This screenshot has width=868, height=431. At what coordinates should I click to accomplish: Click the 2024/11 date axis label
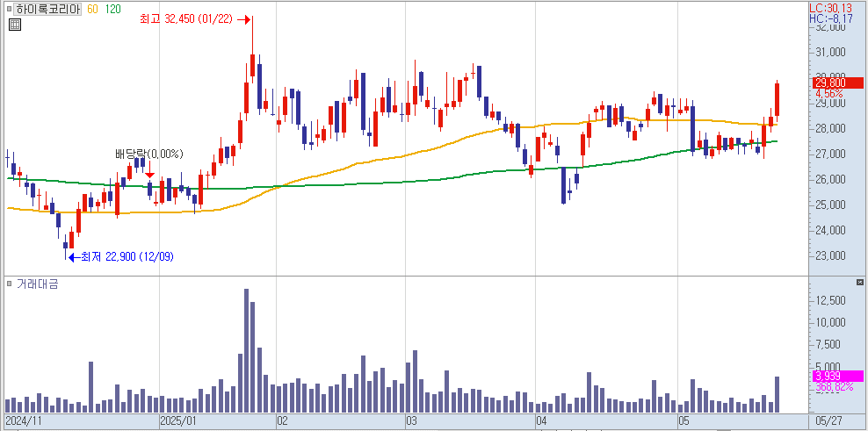(23, 421)
